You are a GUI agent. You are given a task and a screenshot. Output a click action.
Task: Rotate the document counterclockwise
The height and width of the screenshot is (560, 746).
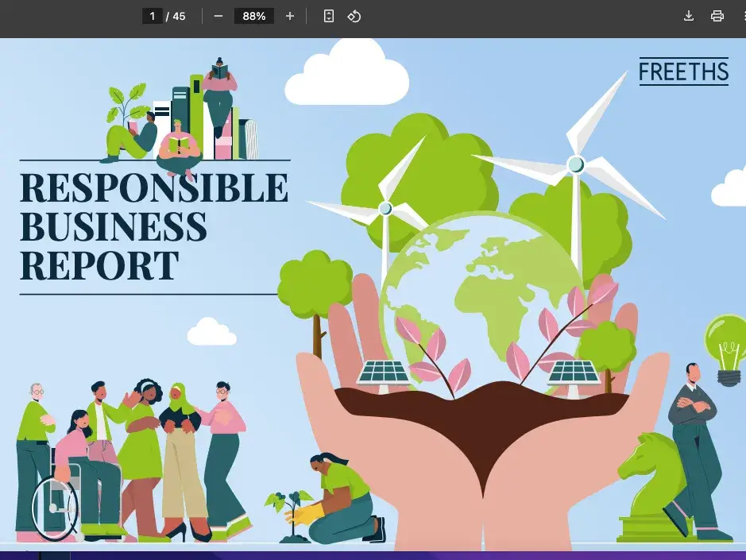point(354,16)
